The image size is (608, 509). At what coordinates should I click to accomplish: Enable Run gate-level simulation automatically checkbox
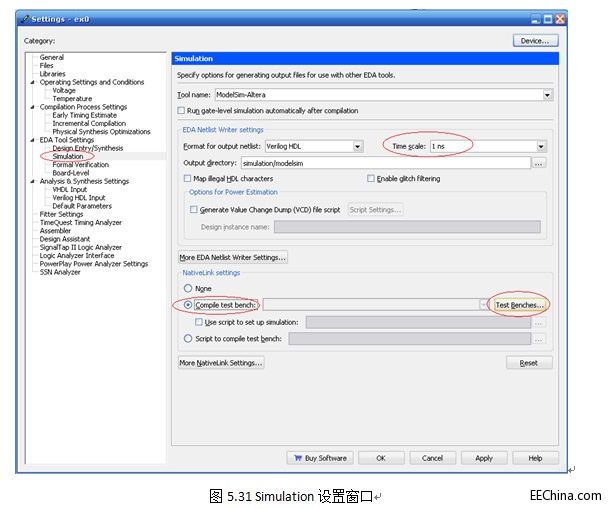point(181,111)
